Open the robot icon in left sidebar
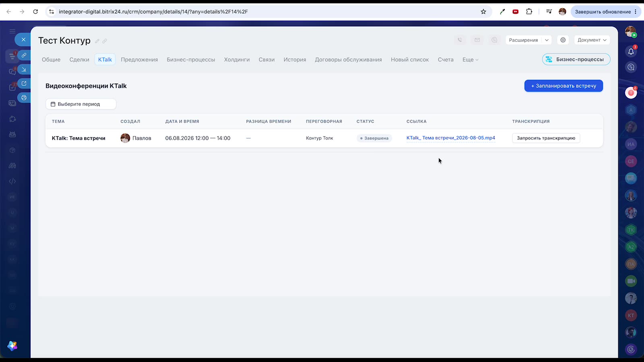 pos(12,134)
